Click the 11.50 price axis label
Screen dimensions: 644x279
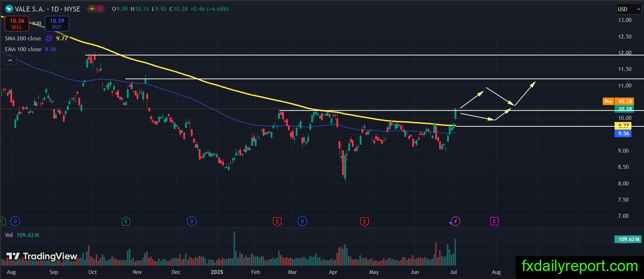click(625, 69)
